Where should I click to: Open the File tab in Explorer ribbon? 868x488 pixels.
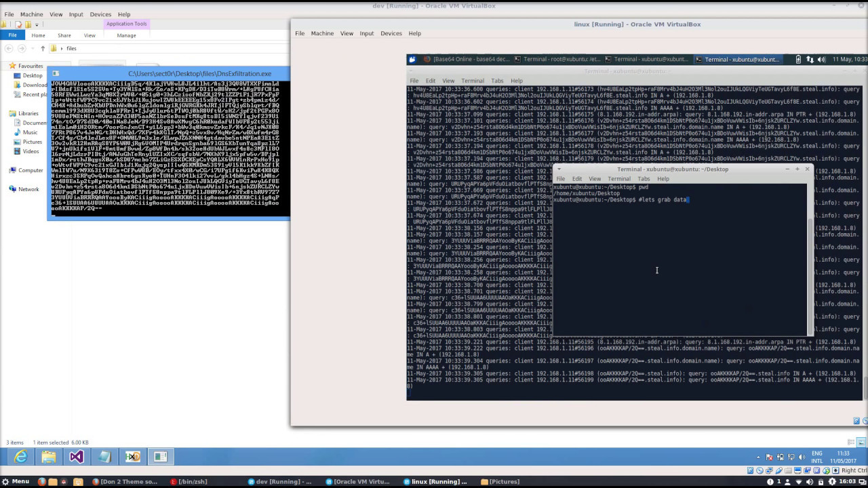(12, 35)
